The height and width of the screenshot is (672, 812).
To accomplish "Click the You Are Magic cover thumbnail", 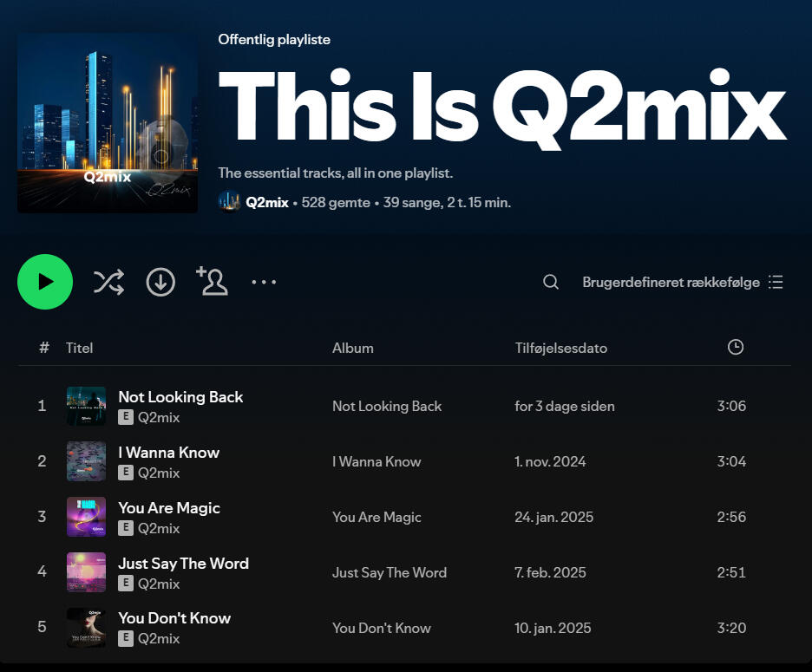I will 86,517.
